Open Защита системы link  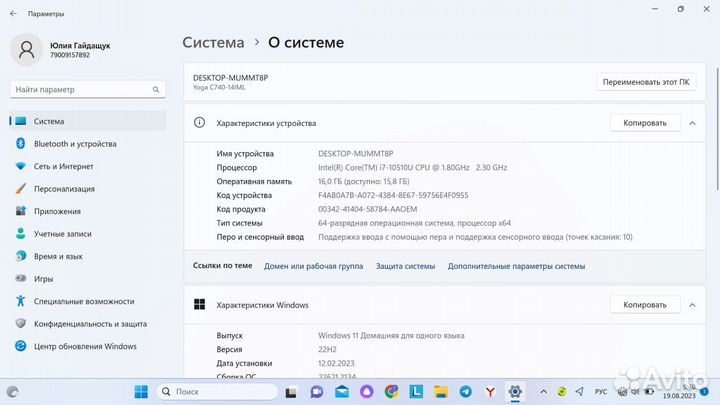405,266
